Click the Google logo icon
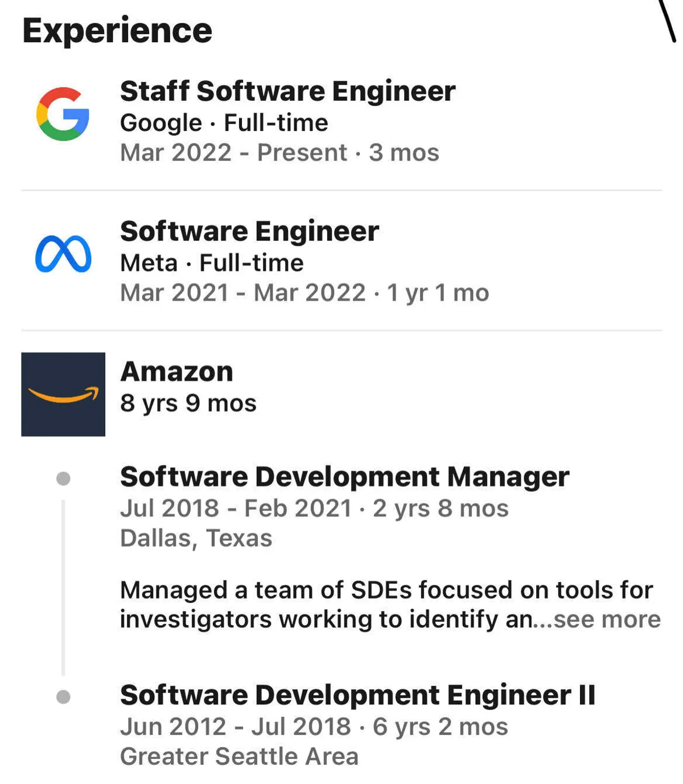This screenshot has width=683, height=784. 63,114
